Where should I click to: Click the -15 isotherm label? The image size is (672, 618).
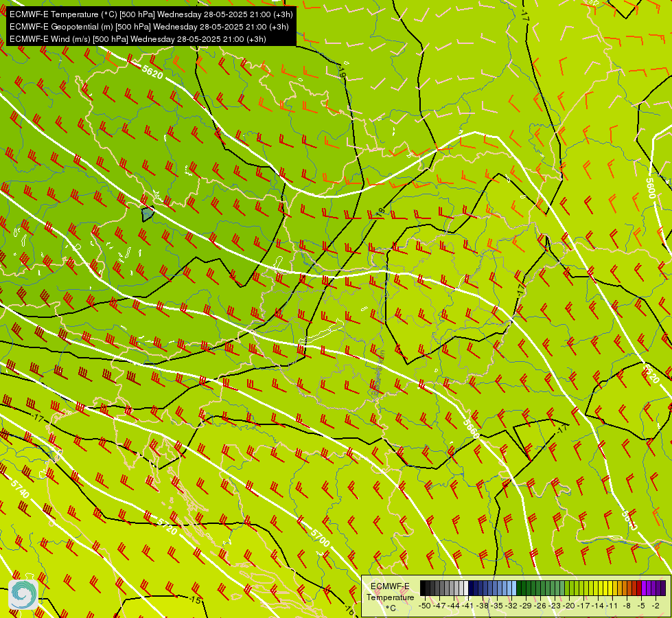pyautogui.click(x=195, y=599)
